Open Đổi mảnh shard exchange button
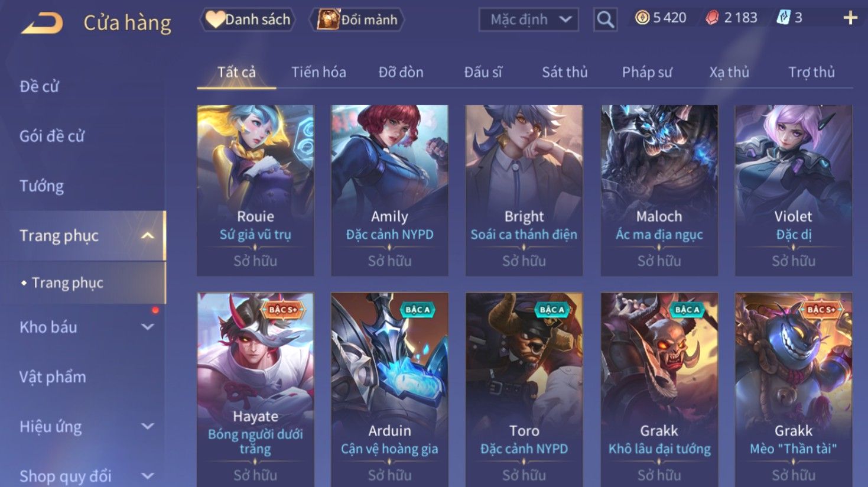This screenshot has width=868, height=487. [357, 20]
